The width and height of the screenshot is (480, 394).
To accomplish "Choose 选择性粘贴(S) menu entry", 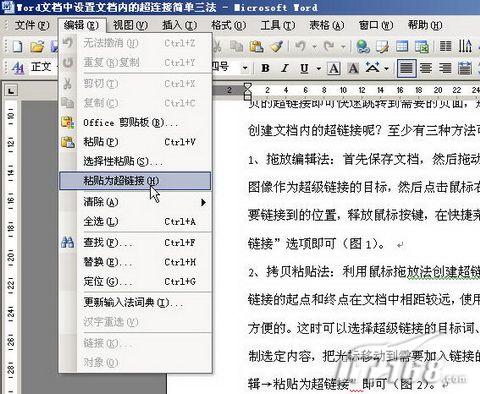I will click(x=135, y=162).
